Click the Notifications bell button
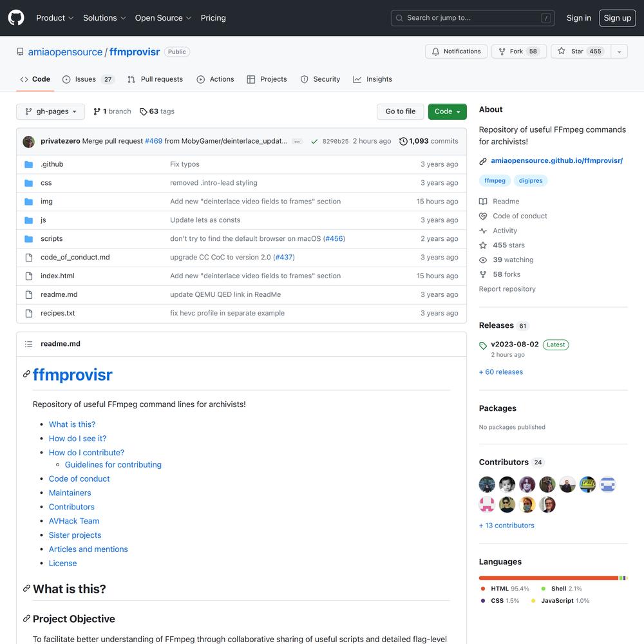This screenshot has height=644, width=644. click(x=456, y=52)
